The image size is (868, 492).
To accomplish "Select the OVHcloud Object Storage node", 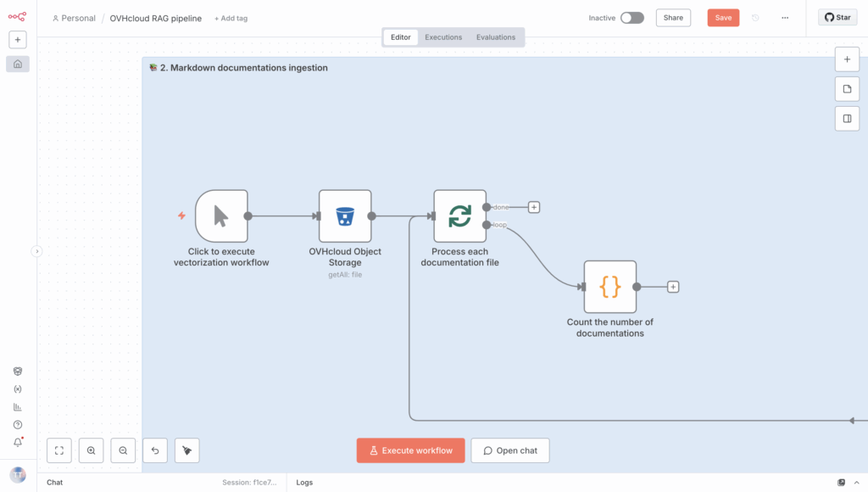I will point(345,215).
